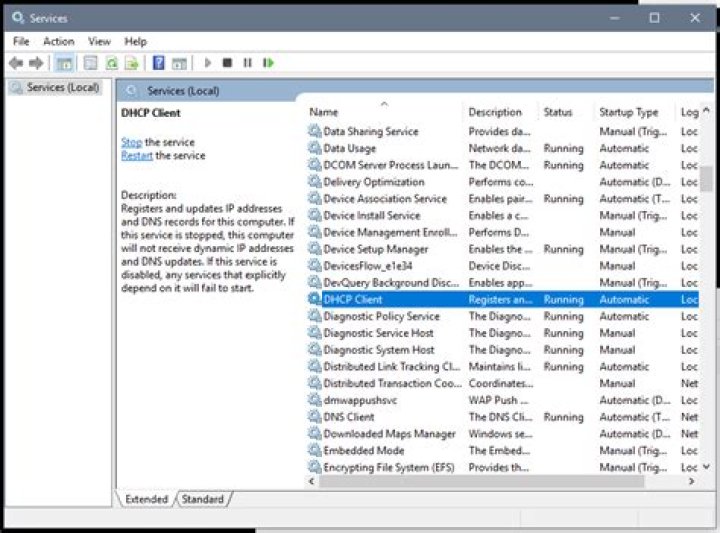720x533 pixels.
Task: Switch to the Extended tab
Action: pyautogui.click(x=146, y=499)
